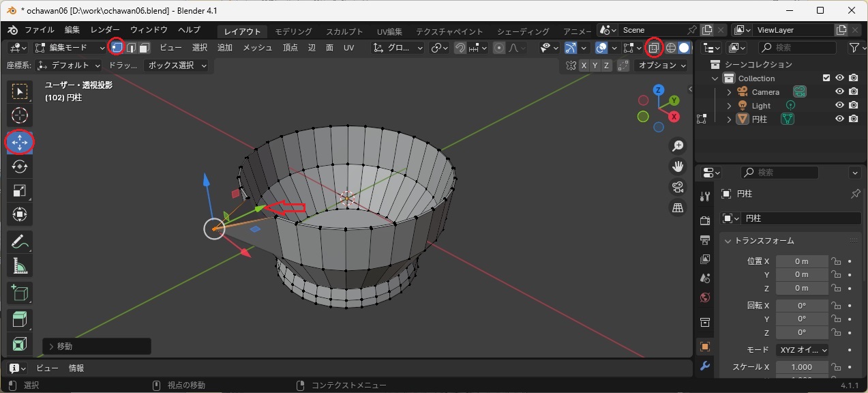Click the 位置 X value field
Viewport: 868px width, 393px height.
(801, 261)
